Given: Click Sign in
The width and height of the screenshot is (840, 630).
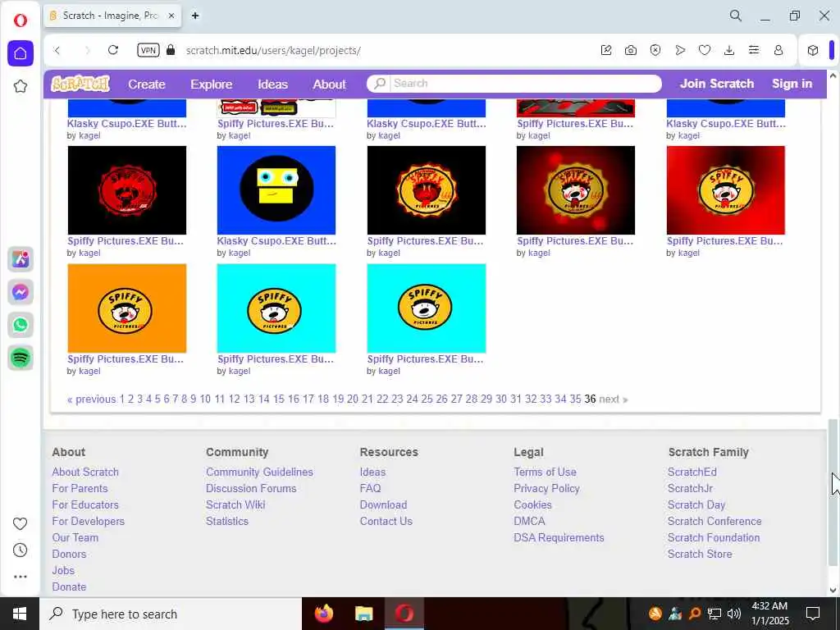Looking at the screenshot, I should point(792,84).
